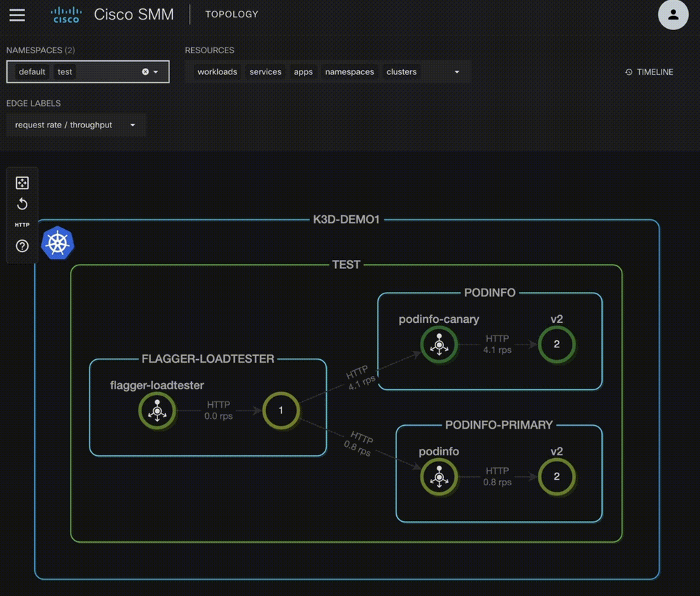Select the v2 workload node in PODINFO

[x=556, y=344]
